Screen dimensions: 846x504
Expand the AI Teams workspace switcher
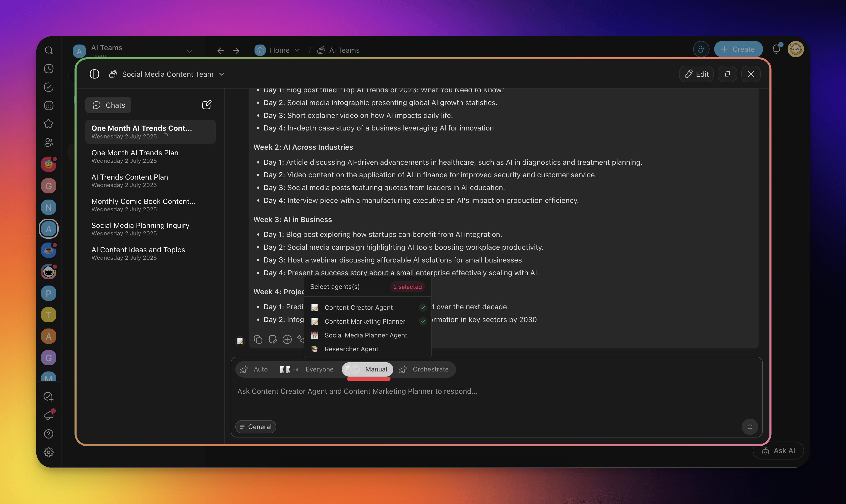click(189, 51)
